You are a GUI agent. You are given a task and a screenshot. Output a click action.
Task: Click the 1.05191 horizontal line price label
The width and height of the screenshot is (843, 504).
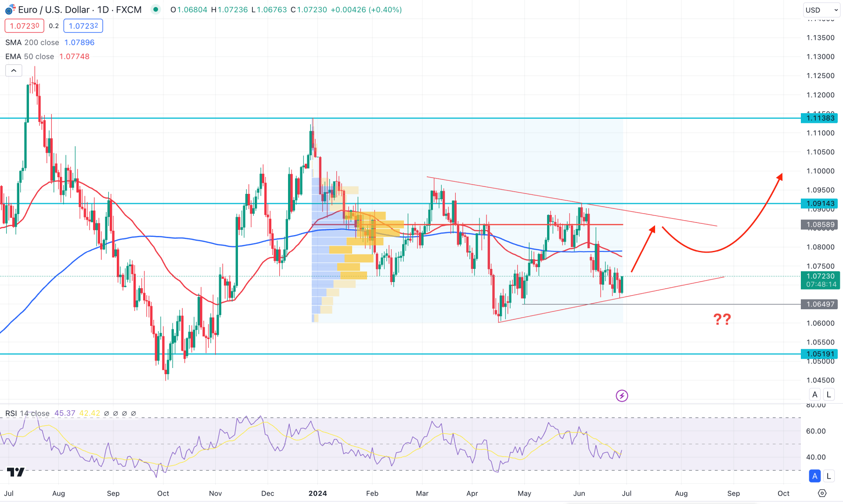click(x=819, y=354)
